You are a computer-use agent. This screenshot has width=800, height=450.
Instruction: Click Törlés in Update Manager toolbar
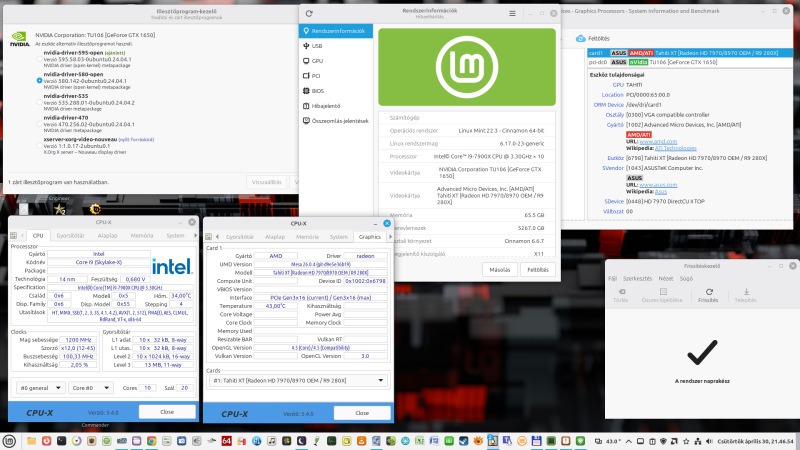621,295
